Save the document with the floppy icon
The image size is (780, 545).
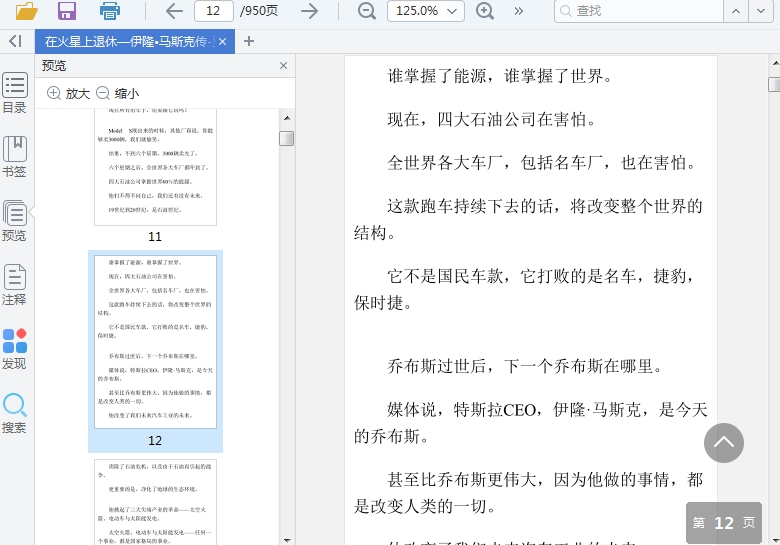point(67,11)
